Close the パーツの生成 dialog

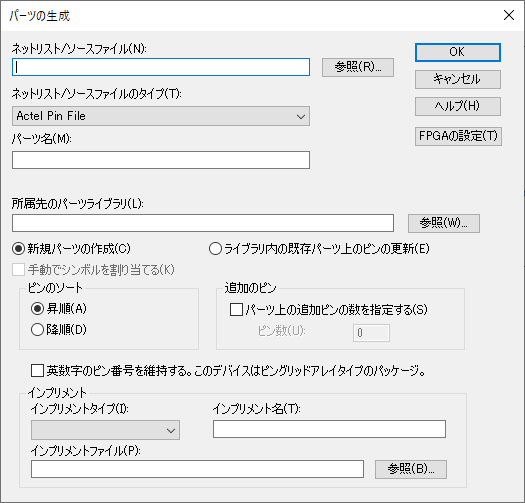click(509, 15)
